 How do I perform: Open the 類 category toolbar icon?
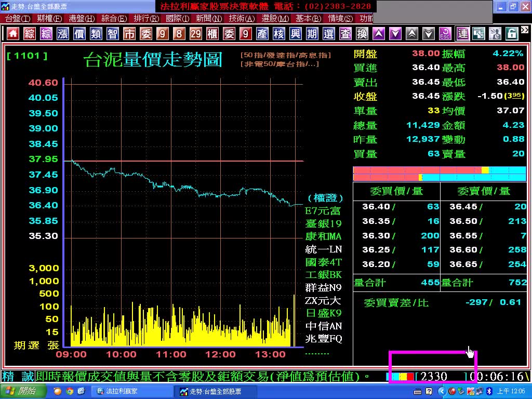coord(96,34)
